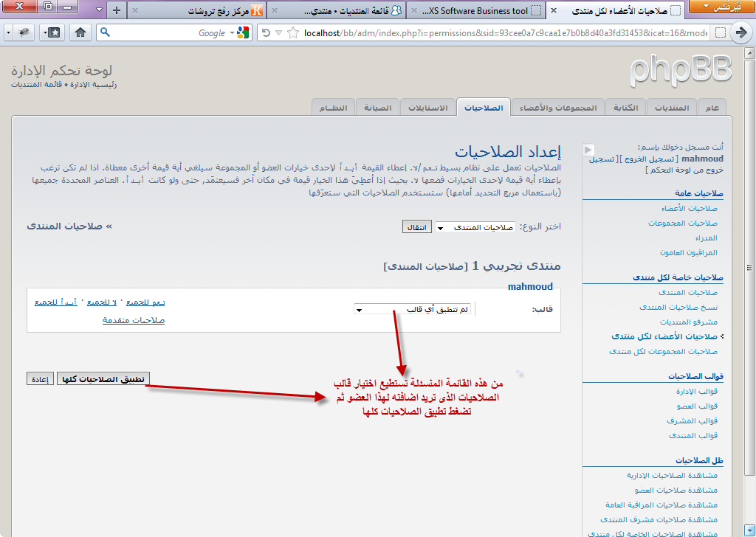This screenshot has height=537, width=756.
Task: Open المدراء sidebar link
Action: tap(707, 238)
